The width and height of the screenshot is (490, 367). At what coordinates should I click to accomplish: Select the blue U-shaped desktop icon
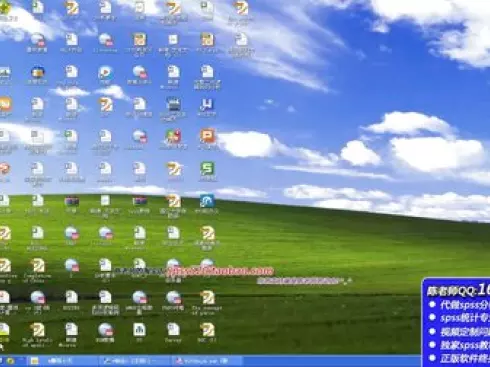click(207, 105)
